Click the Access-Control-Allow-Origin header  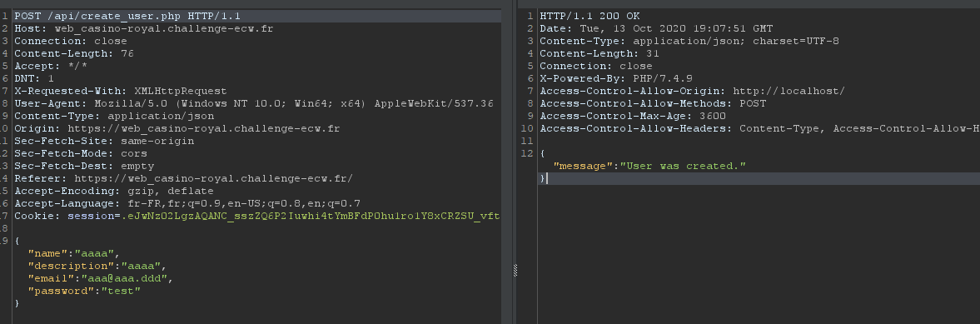pos(693,92)
